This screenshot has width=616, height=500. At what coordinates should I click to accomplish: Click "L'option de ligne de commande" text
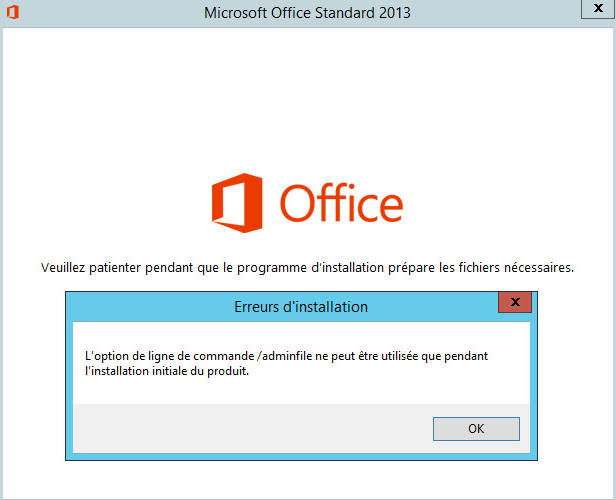169,356
